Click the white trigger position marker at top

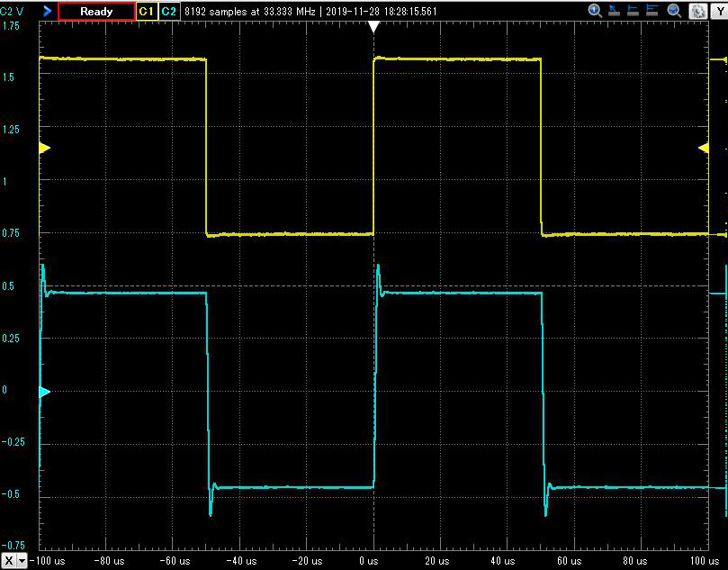pos(373,27)
